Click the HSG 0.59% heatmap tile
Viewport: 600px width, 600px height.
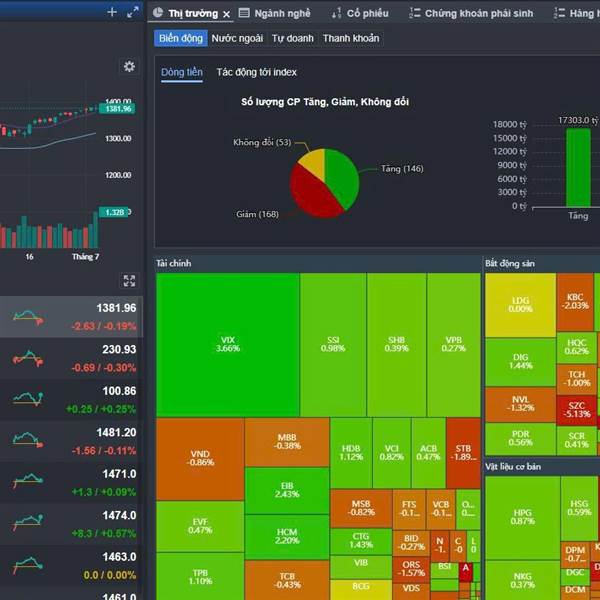579,508
